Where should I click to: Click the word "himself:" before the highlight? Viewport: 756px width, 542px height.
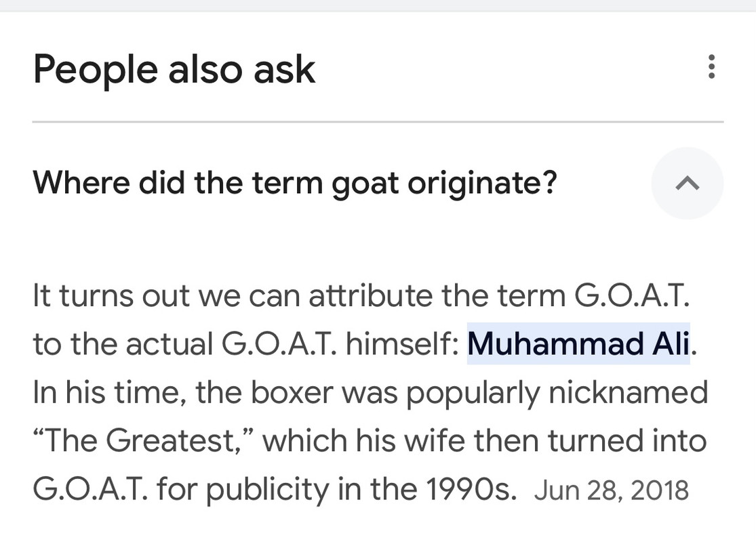(402, 343)
